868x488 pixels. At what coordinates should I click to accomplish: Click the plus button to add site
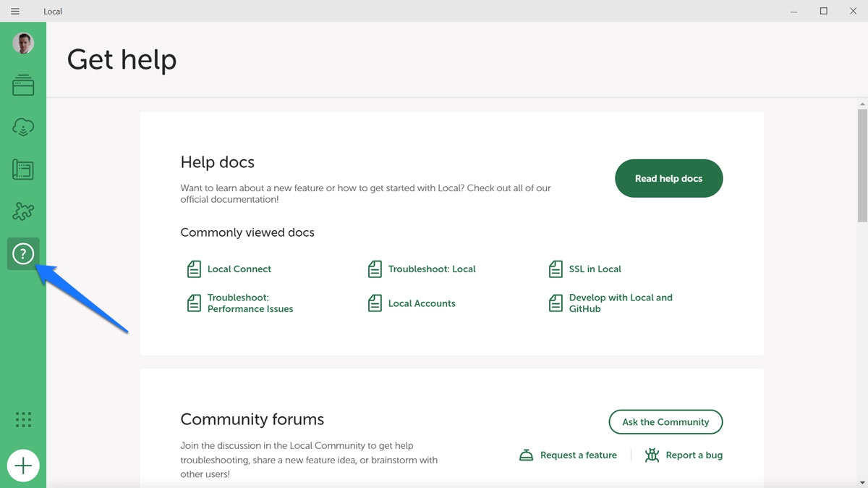(23, 465)
